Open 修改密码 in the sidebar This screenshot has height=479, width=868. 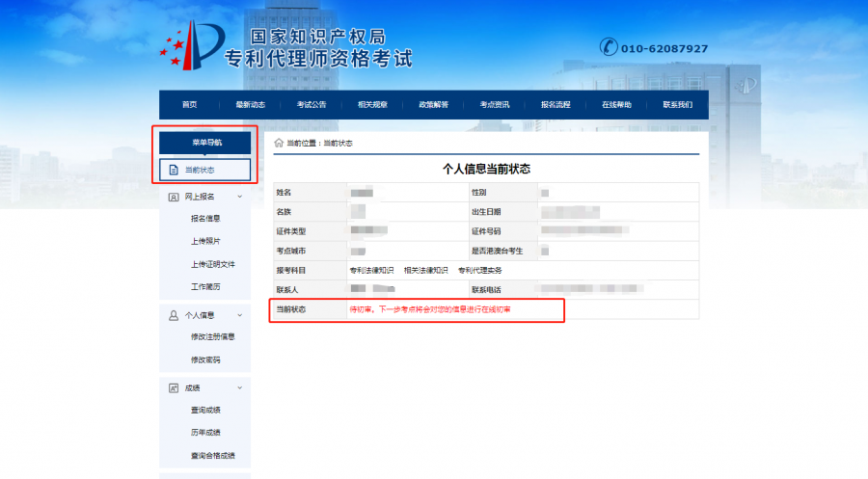205,359
